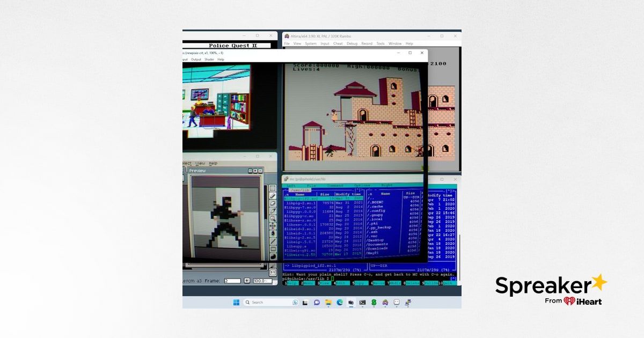Open Help menu in the sprite editor
644x338 pixels.
(x=213, y=163)
